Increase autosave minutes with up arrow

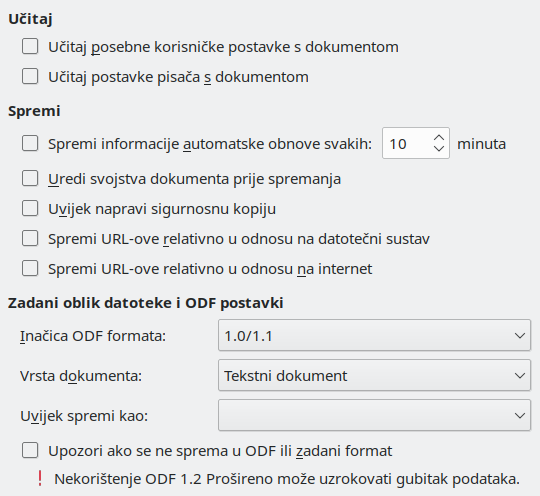(439, 137)
